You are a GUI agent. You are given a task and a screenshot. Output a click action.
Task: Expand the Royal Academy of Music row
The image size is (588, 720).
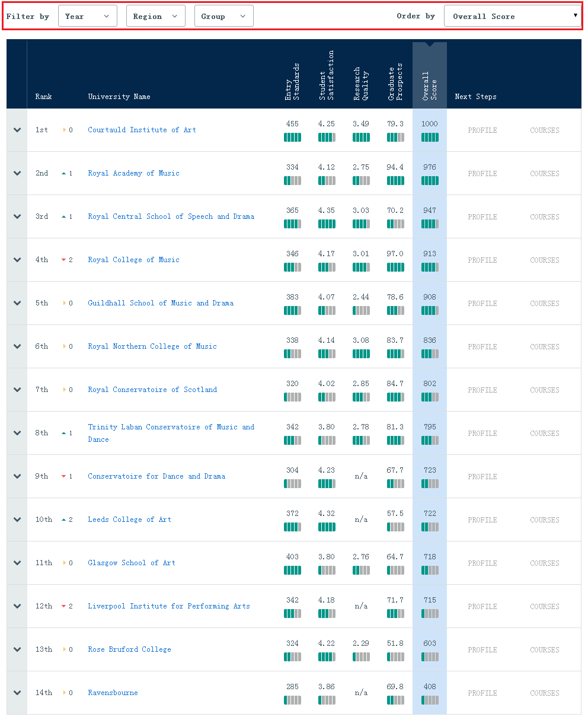(x=17, y=173)
